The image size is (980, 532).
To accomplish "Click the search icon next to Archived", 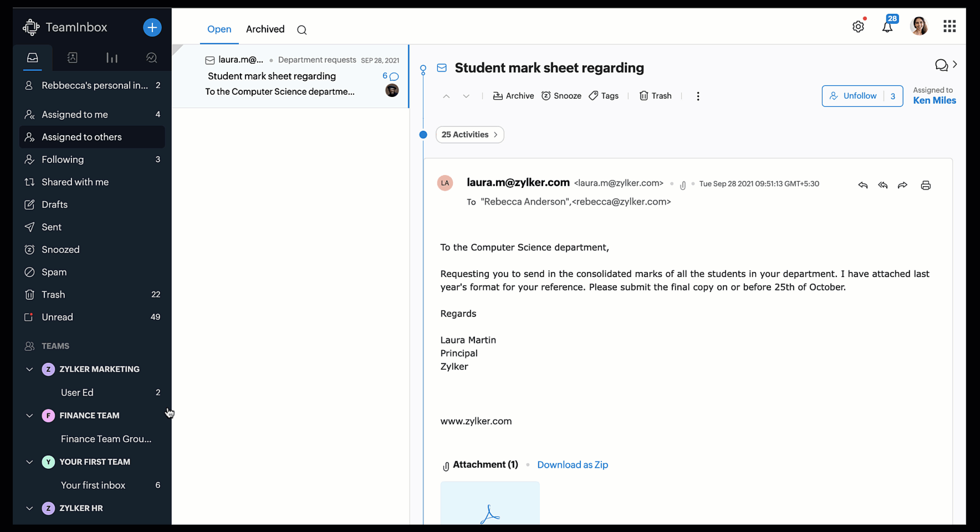I will coord(302,30).
